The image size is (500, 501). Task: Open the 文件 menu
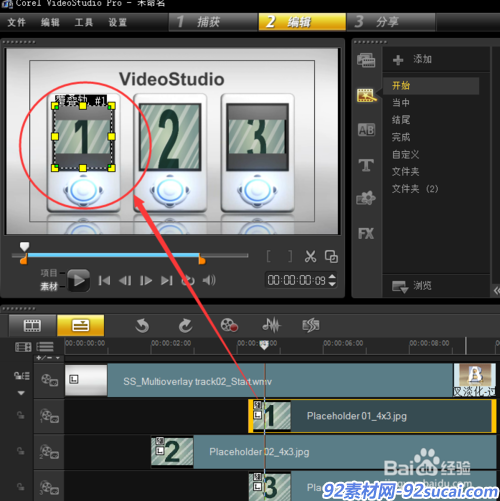(x=16, y=22)
